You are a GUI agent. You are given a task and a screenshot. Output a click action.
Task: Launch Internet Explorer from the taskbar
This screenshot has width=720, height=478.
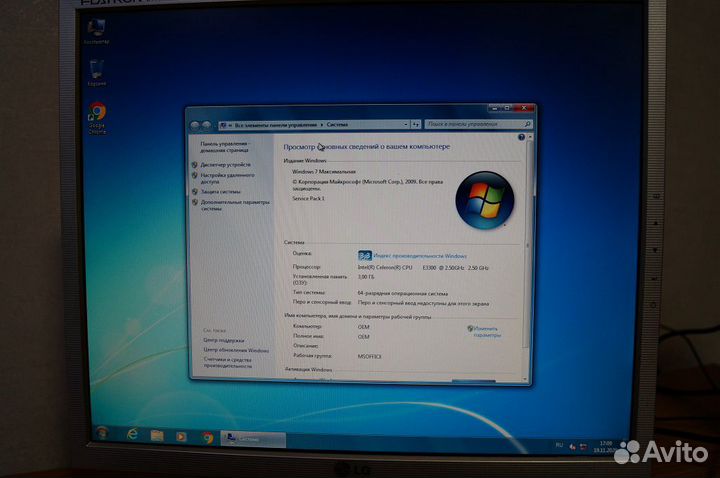tap(132, 434)
